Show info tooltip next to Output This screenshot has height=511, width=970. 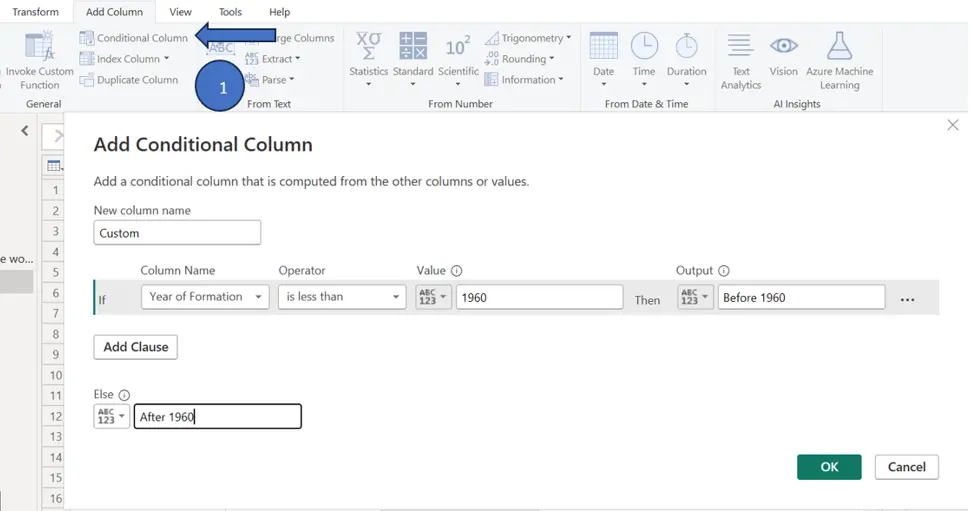pos(723,270)
